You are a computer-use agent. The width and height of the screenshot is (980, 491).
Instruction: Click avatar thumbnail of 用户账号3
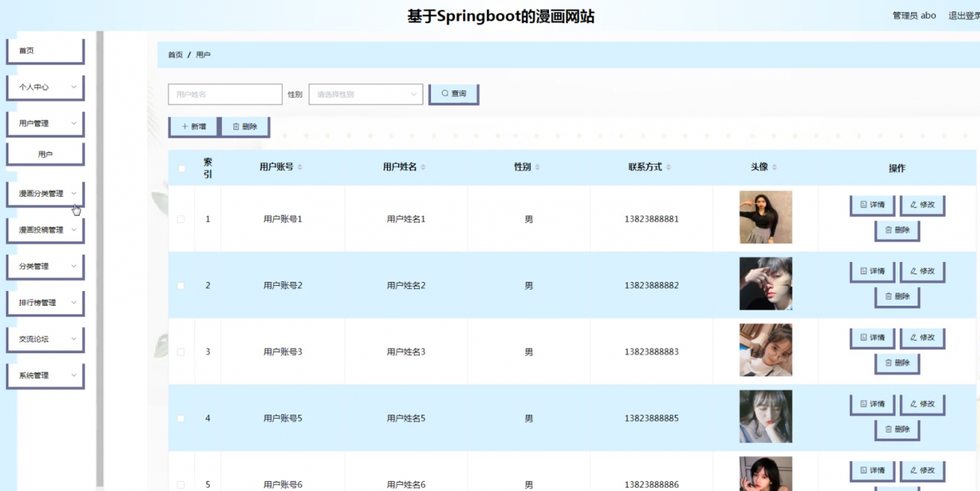point(766,350)
